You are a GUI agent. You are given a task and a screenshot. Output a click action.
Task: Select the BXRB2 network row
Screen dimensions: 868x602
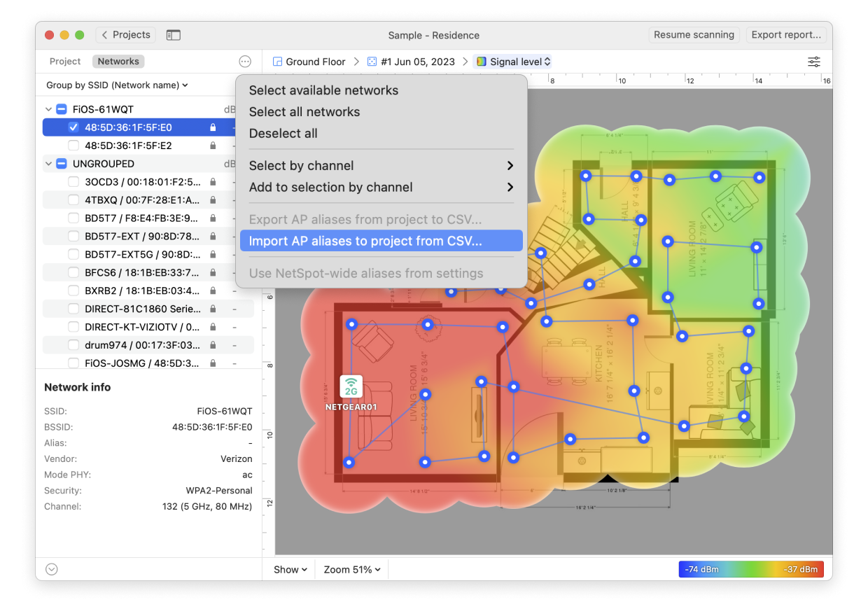point(148,290)
